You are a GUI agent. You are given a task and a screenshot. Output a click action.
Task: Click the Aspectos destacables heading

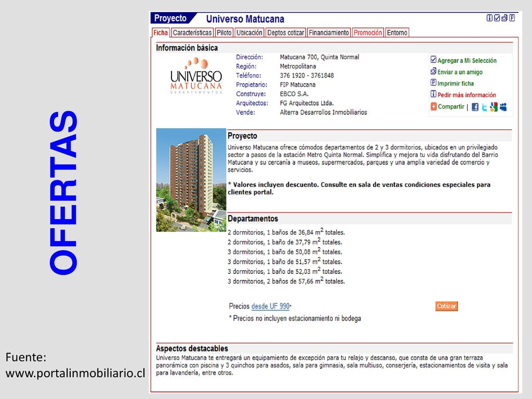click(x=192, y=349)
